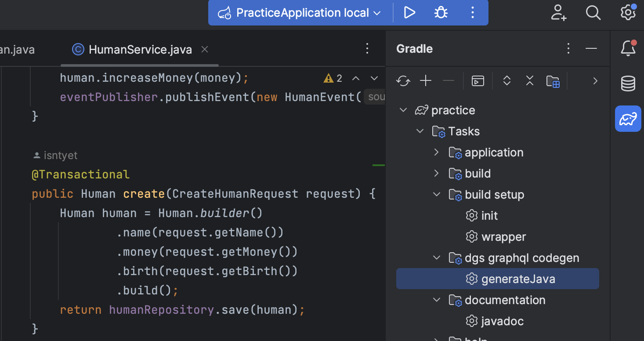Screen dimensions: 644x341
Task: Open the Gradle panel options menu
Action: point(568,48)
